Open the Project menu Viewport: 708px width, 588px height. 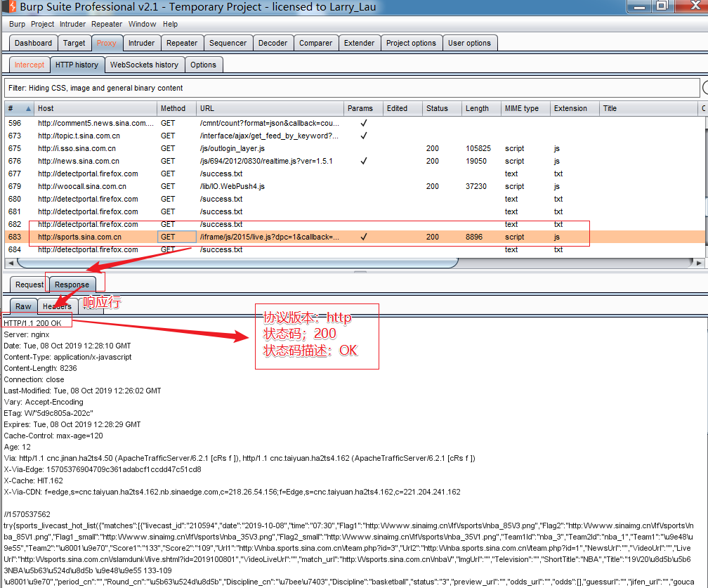42,25
